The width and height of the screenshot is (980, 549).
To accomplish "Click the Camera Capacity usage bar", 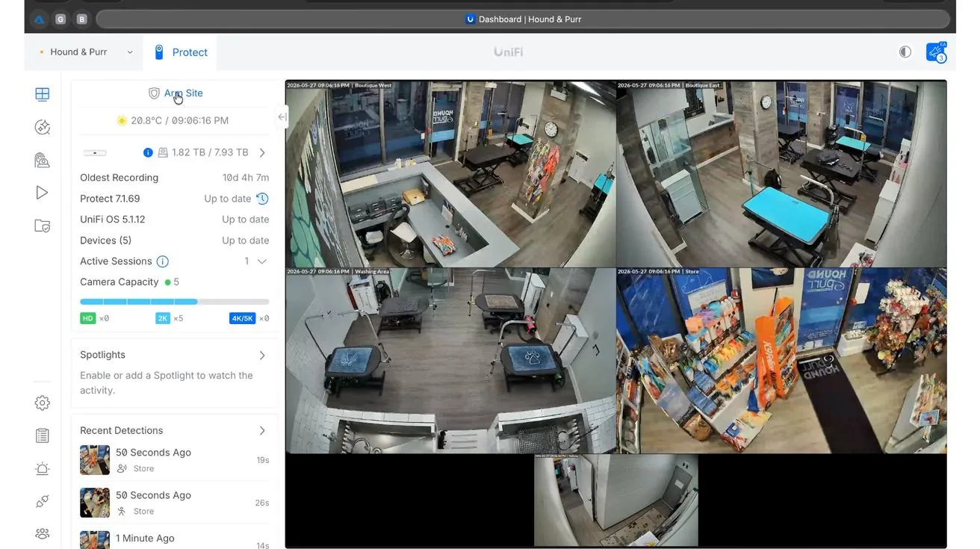I will [x=175, y=302].
